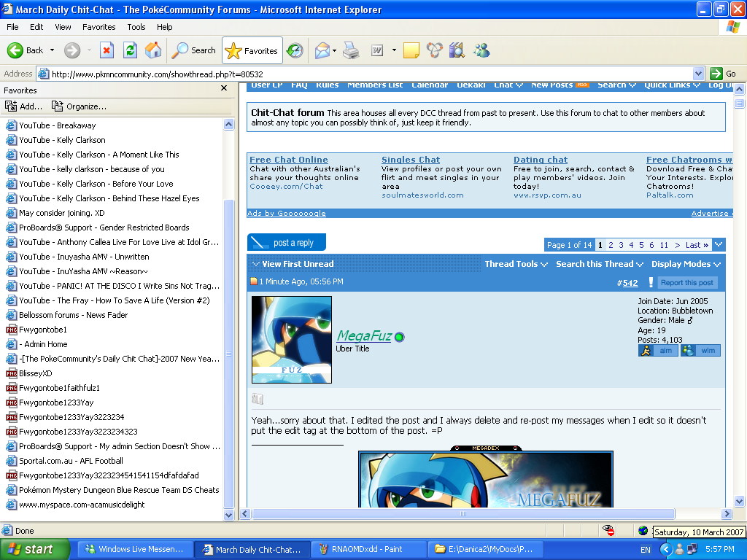Viewport: 747px width, 560px height.
Task: Expand the Mail button dropdown arrow
Action: tap(334, 50)
